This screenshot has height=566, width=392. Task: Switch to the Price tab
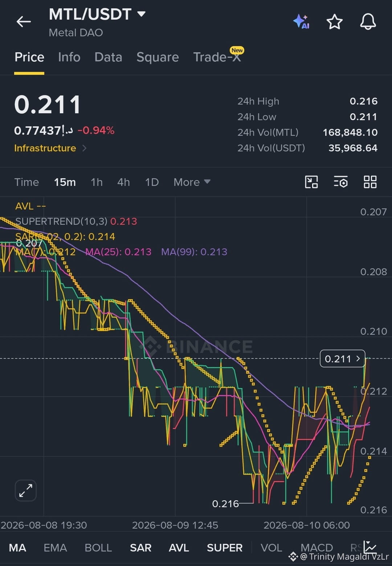29,57
